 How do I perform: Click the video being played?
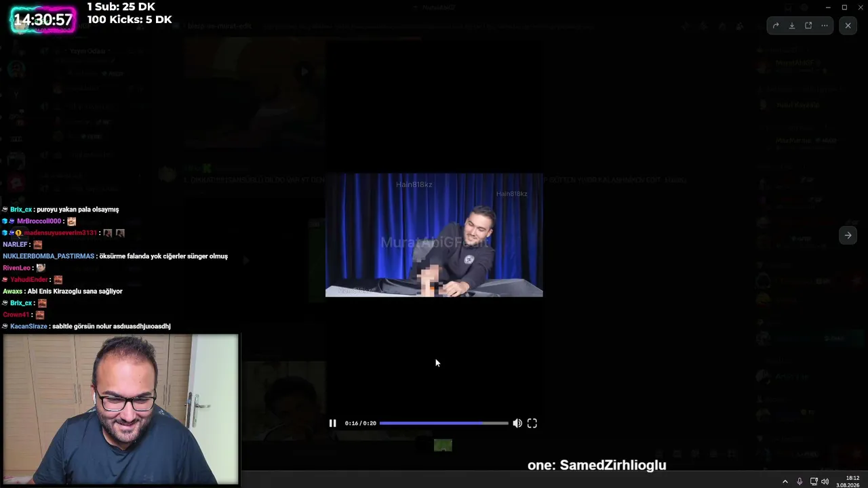click(434, 235)
